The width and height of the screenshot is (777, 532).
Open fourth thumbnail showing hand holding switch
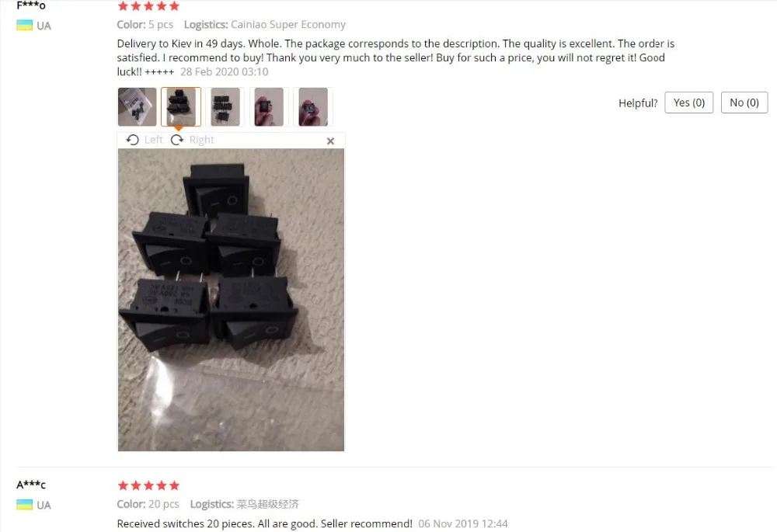point(269,107)
